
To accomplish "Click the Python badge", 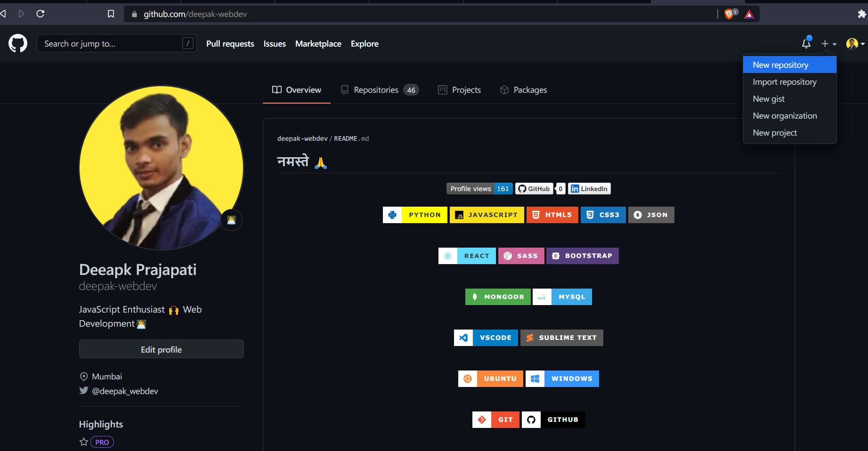I will pyautogui.click(x=415, y=215).
